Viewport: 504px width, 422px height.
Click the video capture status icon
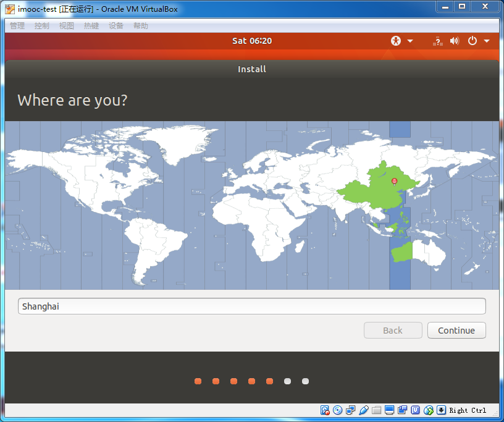[403, 410]
